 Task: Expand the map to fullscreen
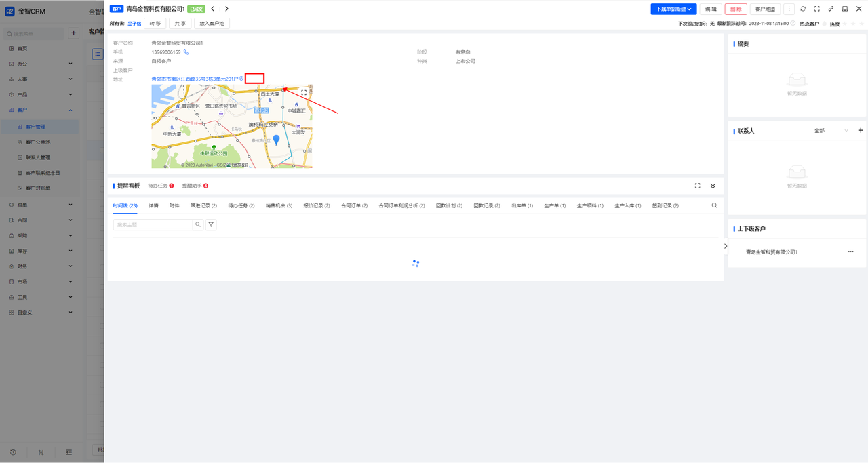pos(304,93)
